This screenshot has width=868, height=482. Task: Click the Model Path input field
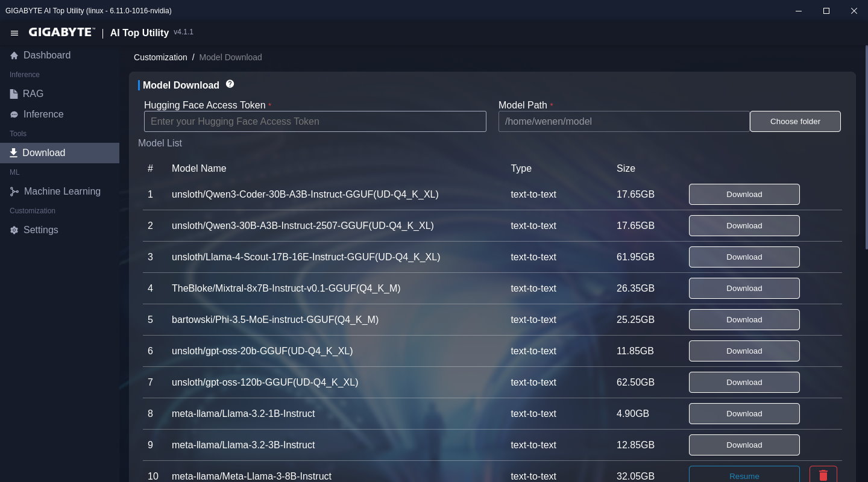coord(623,121)
